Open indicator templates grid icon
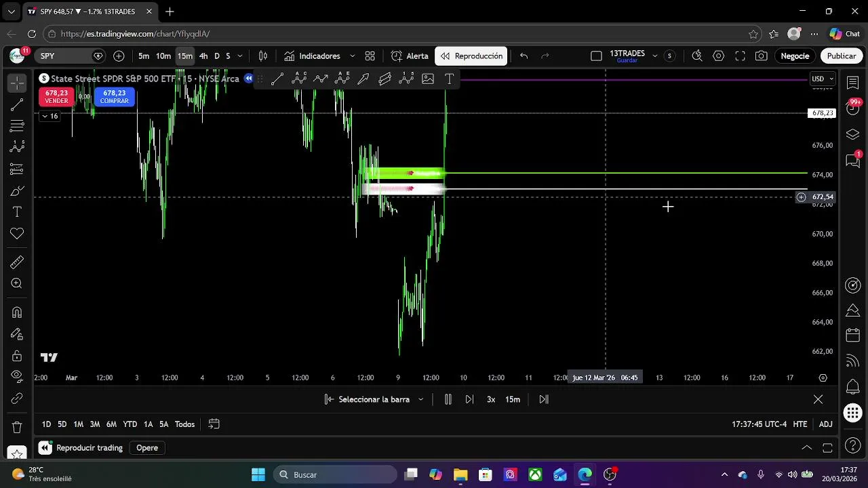This screenshot has width=868, height=488. (370, 56)
